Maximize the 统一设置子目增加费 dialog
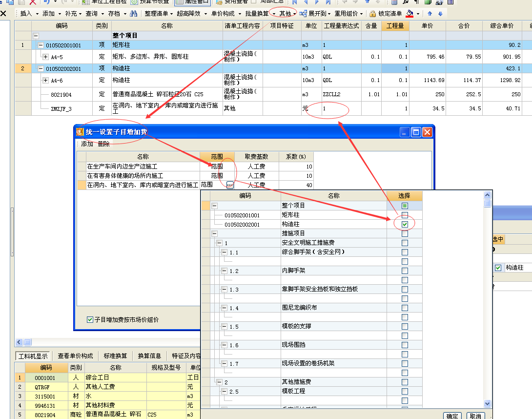The image size is (532, 419). (416, 132)
